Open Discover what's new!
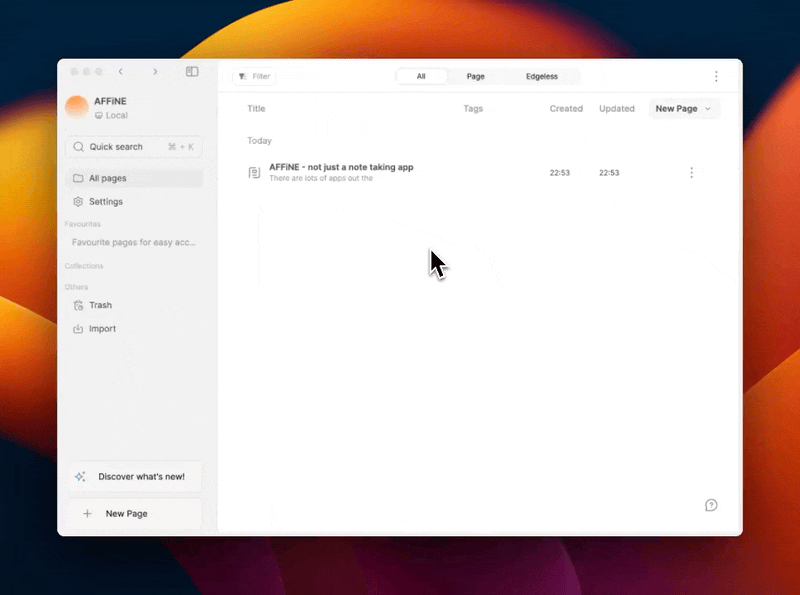This screenshot has width=800, height=595. (135, 477)
